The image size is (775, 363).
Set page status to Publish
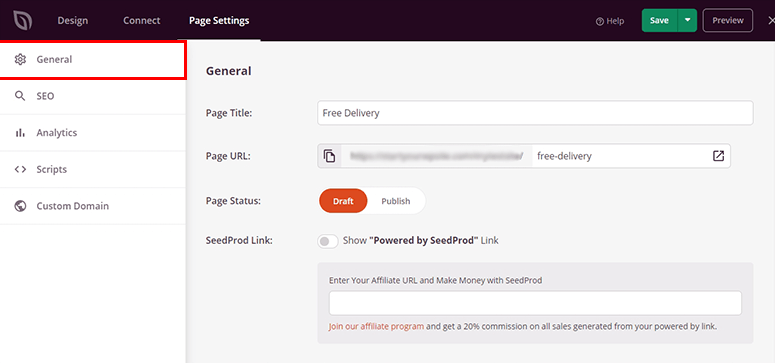(396, 201)
